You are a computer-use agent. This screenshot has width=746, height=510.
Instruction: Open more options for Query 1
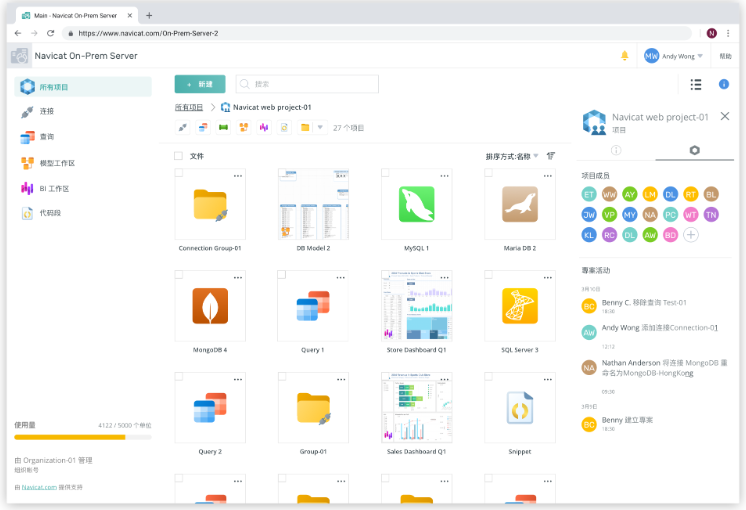(x=341, y=278)
